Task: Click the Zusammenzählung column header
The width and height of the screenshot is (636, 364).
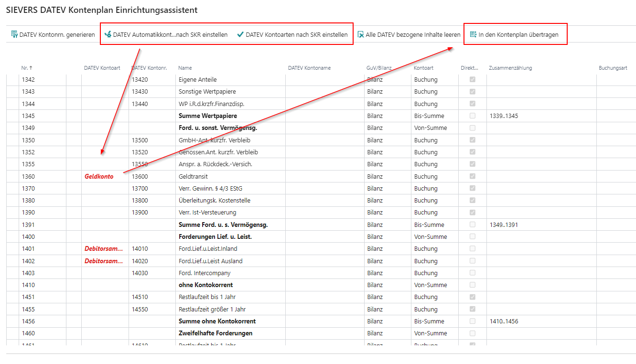Action: (510, 68)
